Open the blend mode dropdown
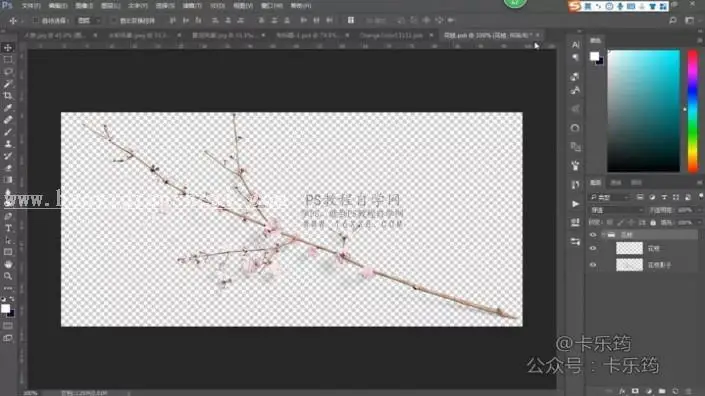705x396 pixels. (x=616, y=210)
